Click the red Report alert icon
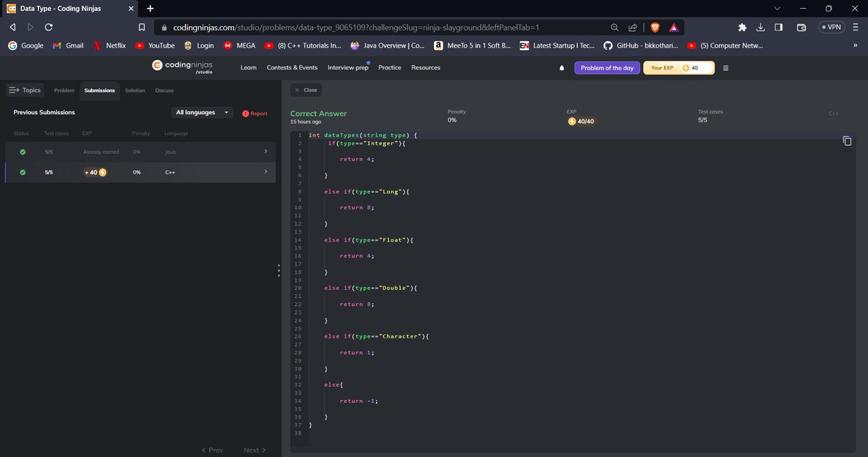868x457 pixels. pos(246,114)
